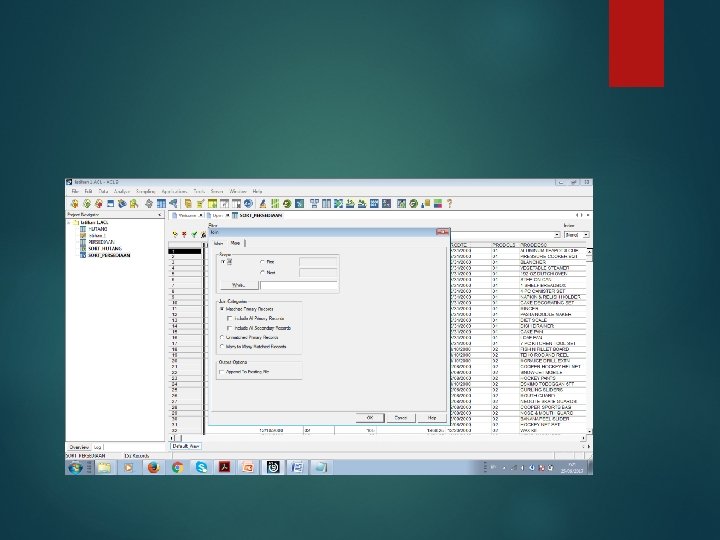720x540 pixels.
Task: Click the While... button in Join dialog
Action: pos(239,285)
